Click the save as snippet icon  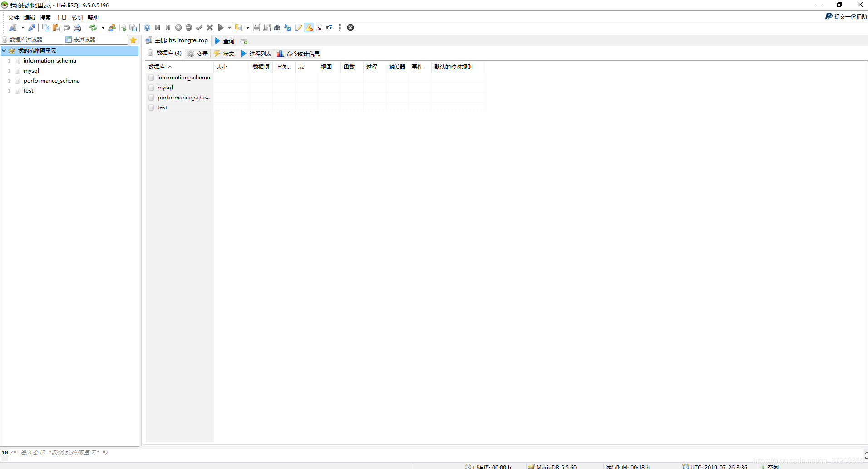click(x=267, y=28)
